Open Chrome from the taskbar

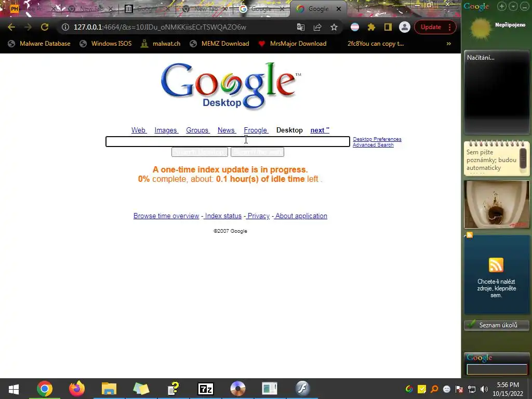coord(45,389)
